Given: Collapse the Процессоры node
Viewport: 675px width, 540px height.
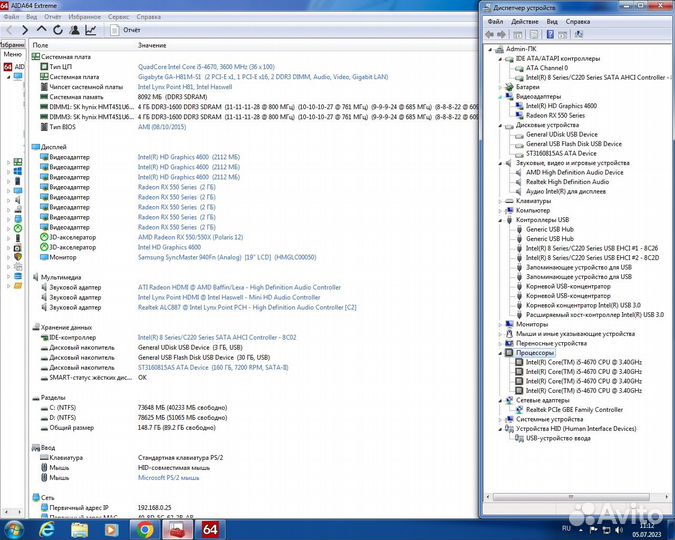Looking at the screenshot, I should (500, 353).
